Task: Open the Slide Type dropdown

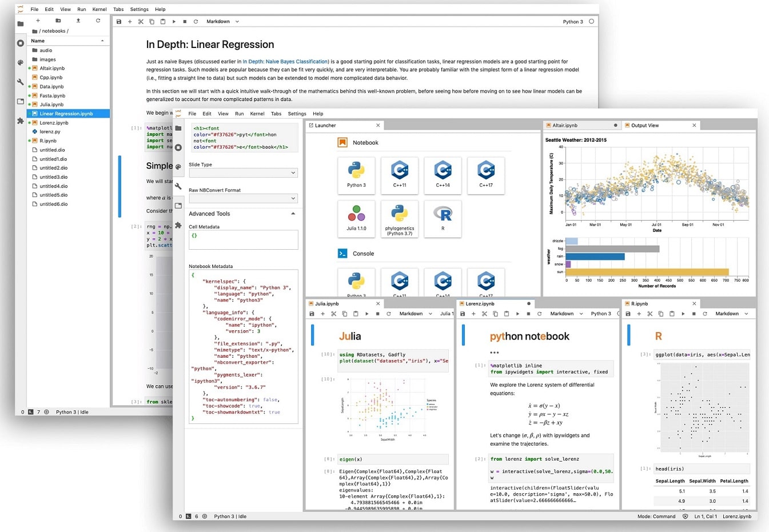Action: tap(243, 173)
